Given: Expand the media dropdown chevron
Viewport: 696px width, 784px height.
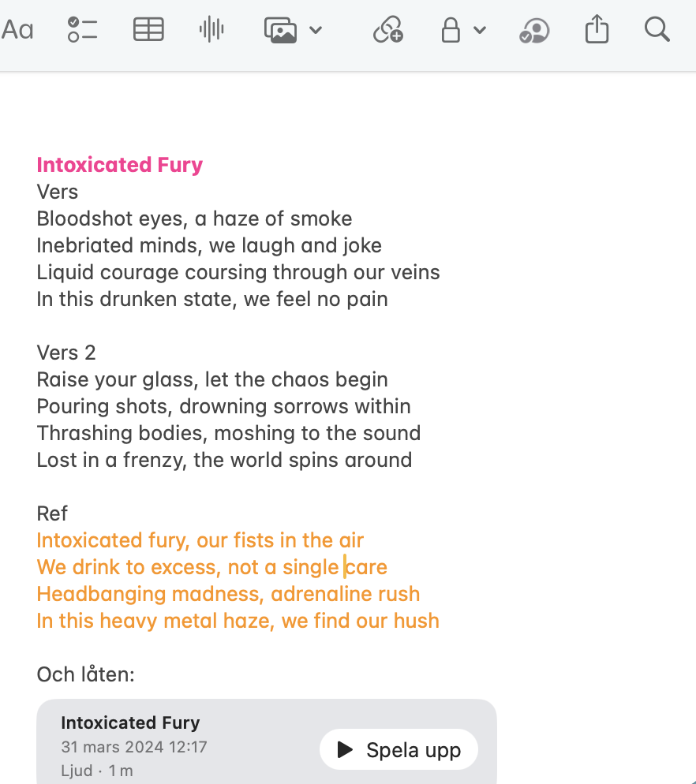Looking at the screenshot, I should 316,31.
